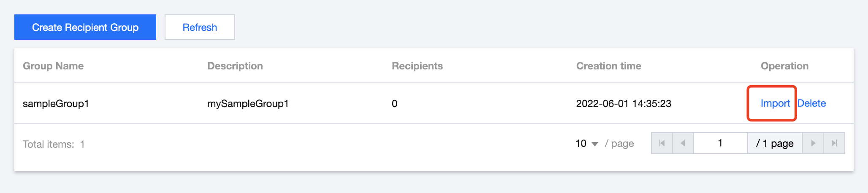Jump to the last page of results
The height and width of the screenshot is (193, 868).
click(x=834, y=143)
